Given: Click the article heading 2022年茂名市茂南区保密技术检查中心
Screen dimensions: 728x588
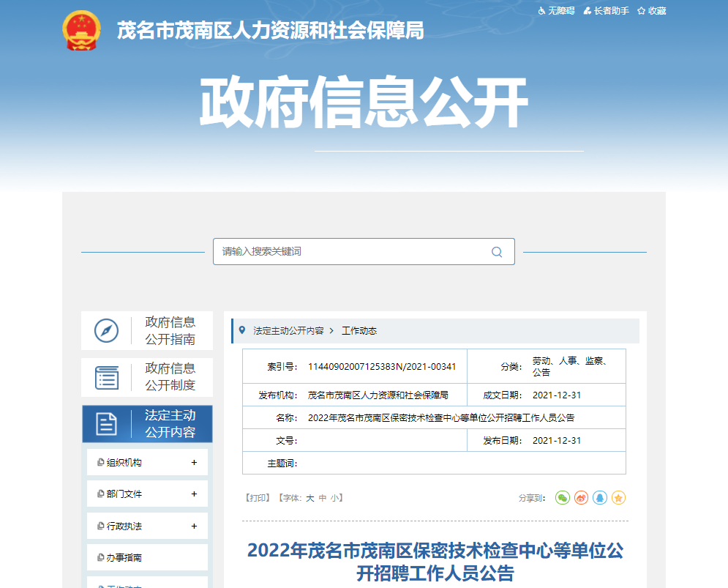Looking at the screenshot, I should [x=435, y=562].
